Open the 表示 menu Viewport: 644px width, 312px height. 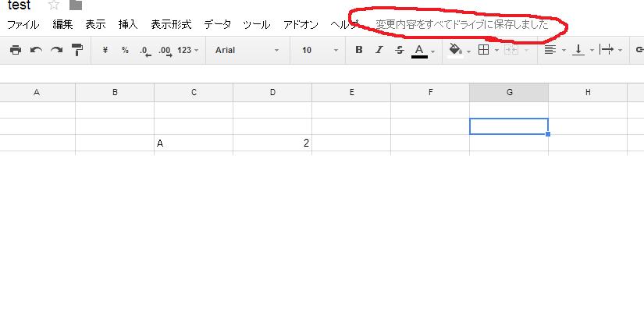[96, 25]
